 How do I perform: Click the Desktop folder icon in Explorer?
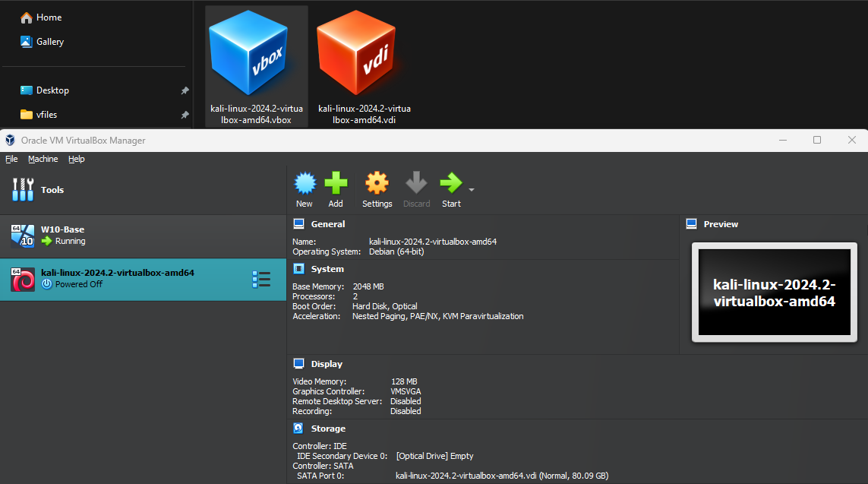click(26, 90)
